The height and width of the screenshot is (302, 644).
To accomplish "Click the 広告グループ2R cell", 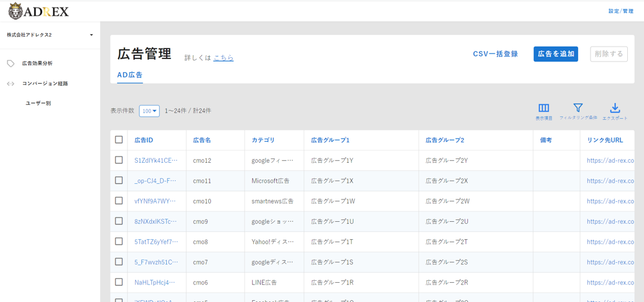I will (x=447, y=282).
